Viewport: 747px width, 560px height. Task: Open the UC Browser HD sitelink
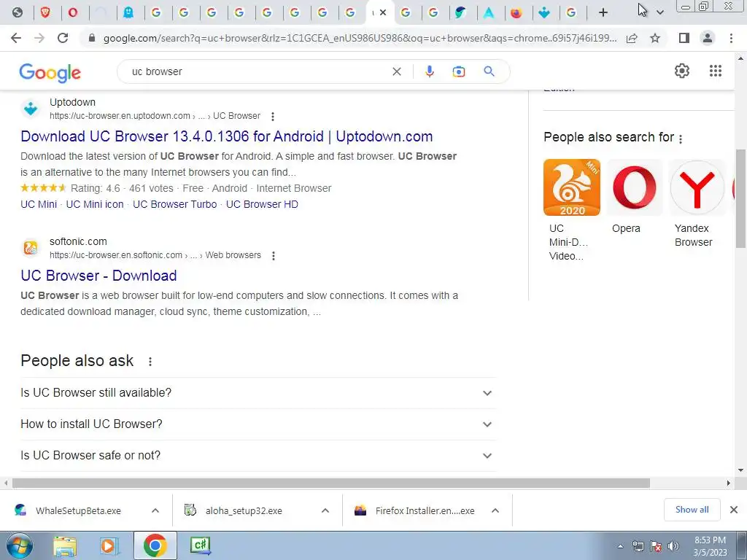262,204
